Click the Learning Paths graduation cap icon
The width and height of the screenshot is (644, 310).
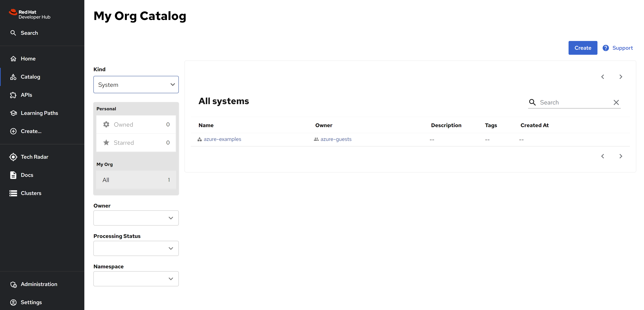13,113
